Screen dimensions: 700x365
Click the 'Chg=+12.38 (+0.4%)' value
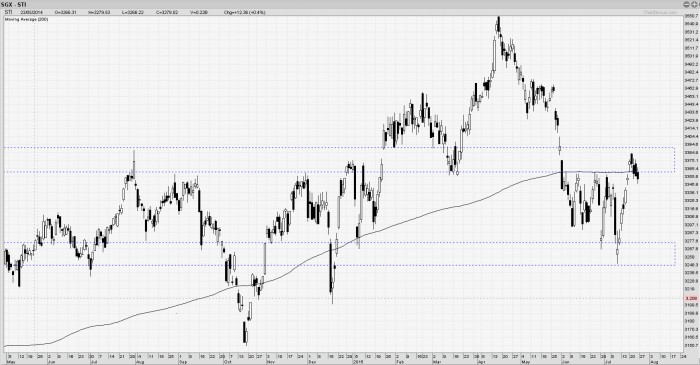point(245,12)
